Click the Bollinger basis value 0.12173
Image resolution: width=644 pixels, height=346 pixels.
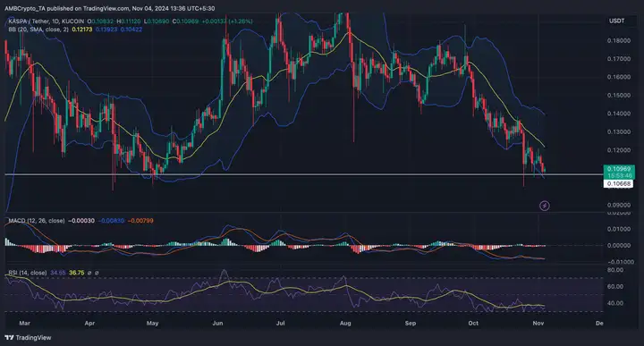tap(82, 30)
